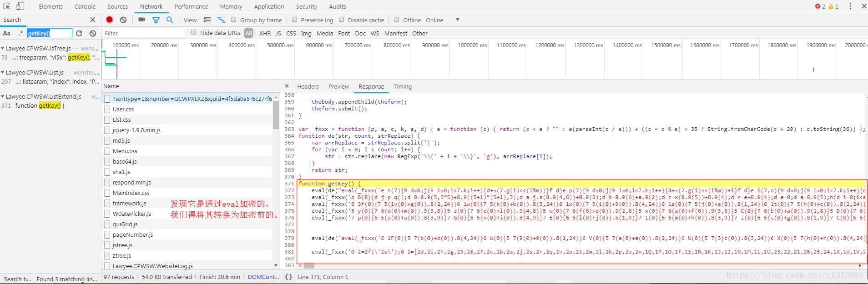Refresh the search results
The image size is (868, 284).
(79, 33)
